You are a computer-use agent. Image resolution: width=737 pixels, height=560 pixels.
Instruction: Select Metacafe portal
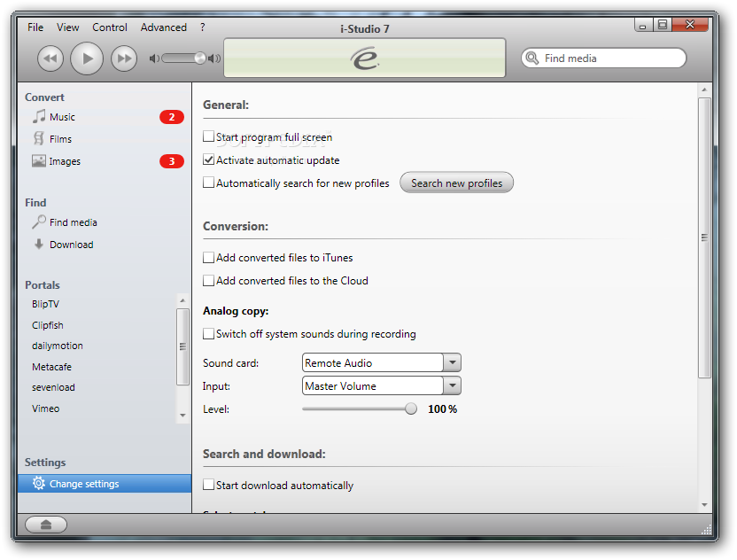pyautogui.click(x=51, y=367)
